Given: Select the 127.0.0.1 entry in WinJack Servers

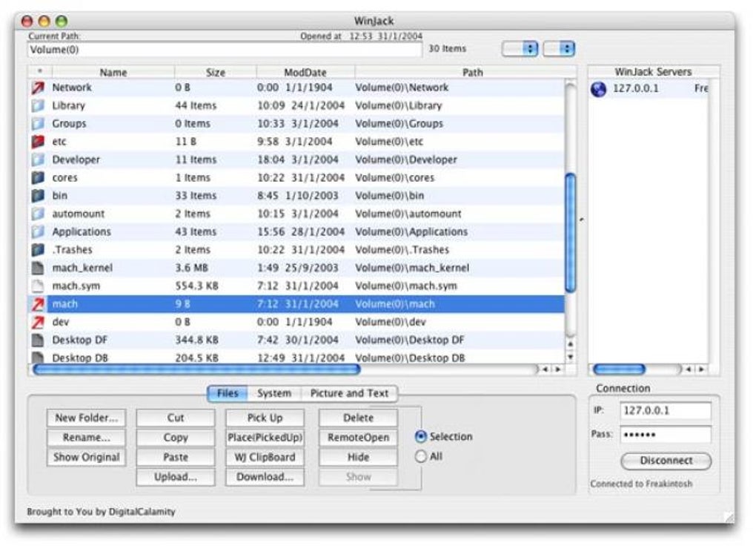Looking at the screenshot, I should click(x=649, y=89).
